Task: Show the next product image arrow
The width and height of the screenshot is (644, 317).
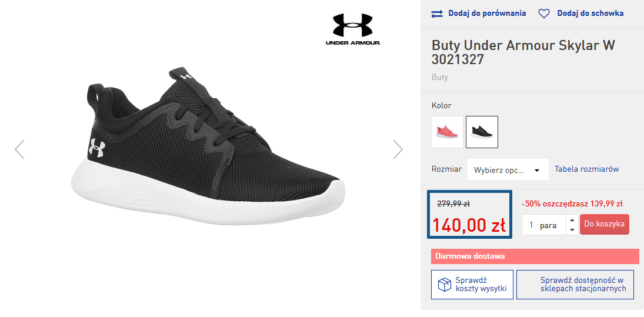Action: click(x=398, y=149)
